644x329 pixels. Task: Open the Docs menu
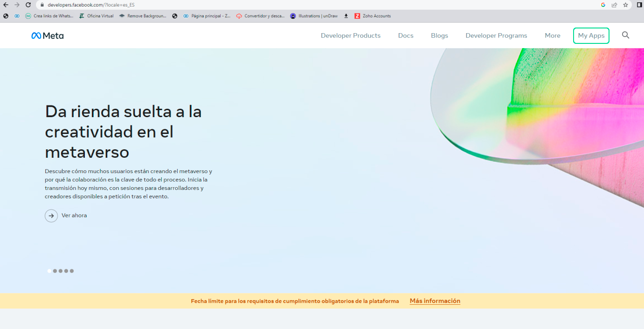tap(405, 35)
